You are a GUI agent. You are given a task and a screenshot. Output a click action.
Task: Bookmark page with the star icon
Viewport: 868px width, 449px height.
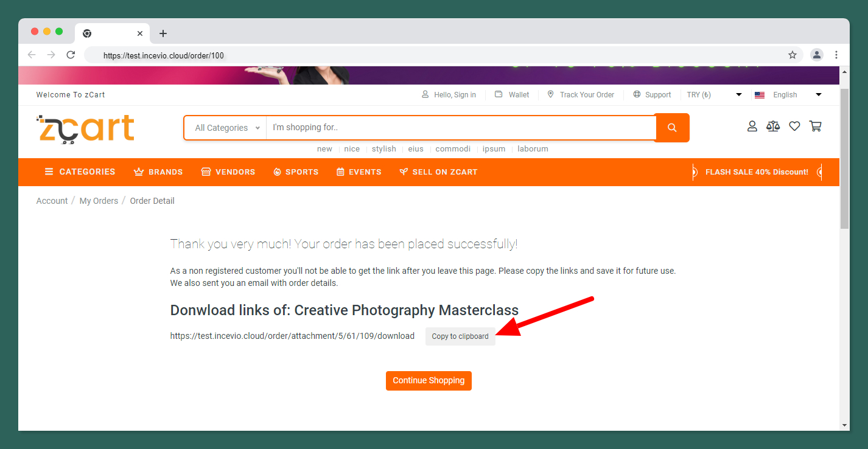coord(793,55)
